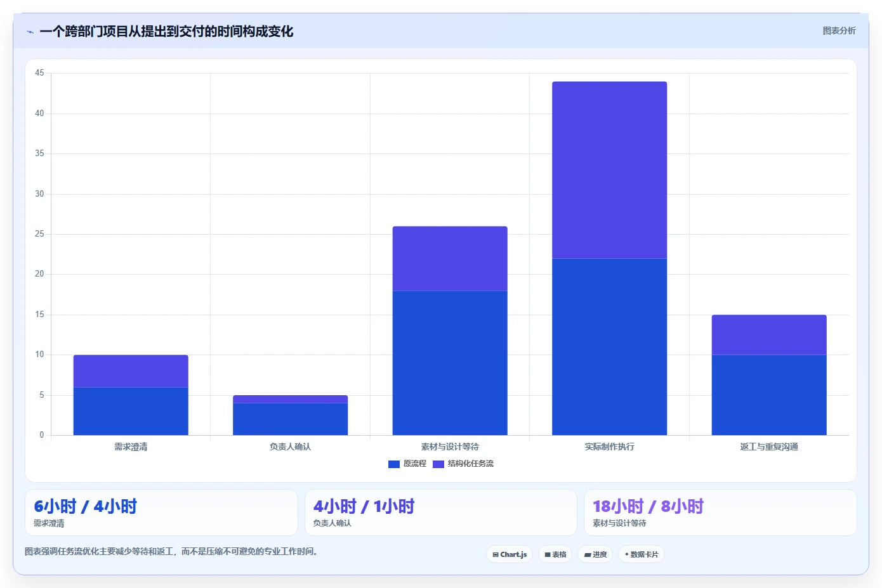This screenshot has height=588, width=882.
Task: Click the y-axis value 30
Action: coord(39,193)
